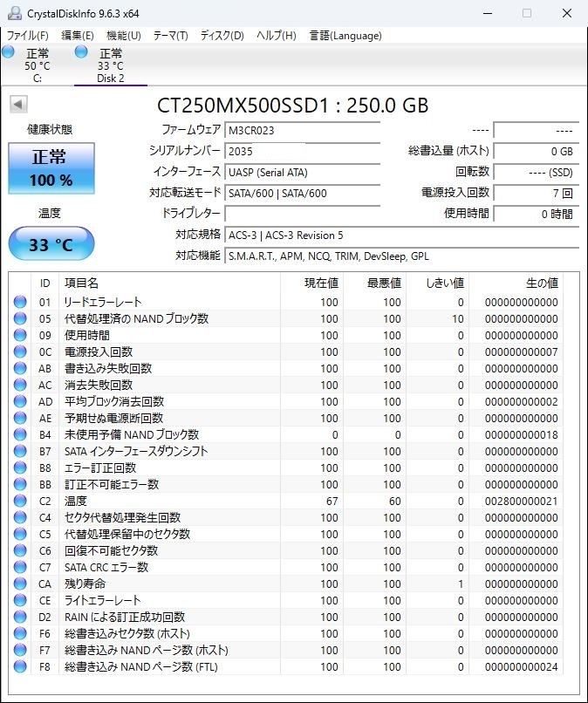Click status orb for 05 代替処理済の NAND ブロック数
Viewport: 588px width, 703px height.
coord(20,318)
